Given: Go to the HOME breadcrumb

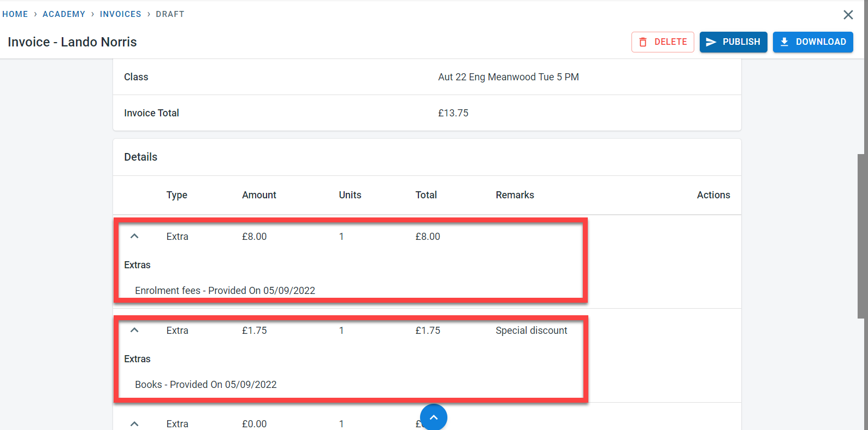Looking at the screenshot, I should click(15, 14).
